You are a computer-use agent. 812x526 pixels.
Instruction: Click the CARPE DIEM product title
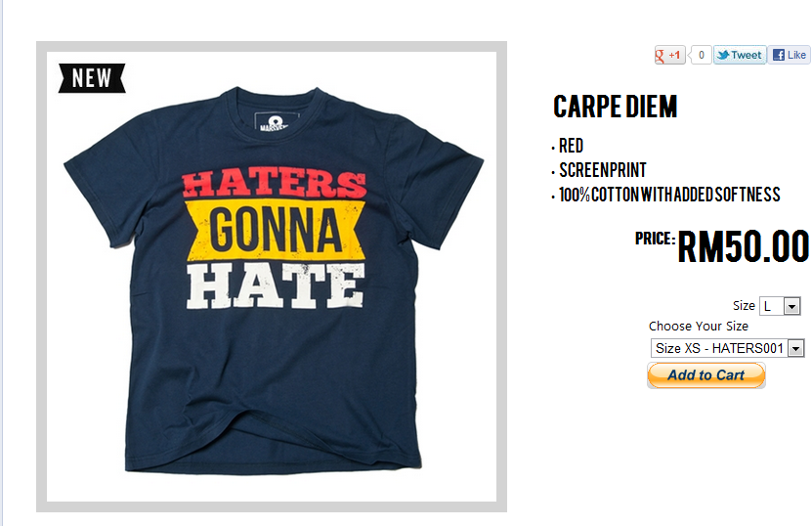click(x=615, y=107)
